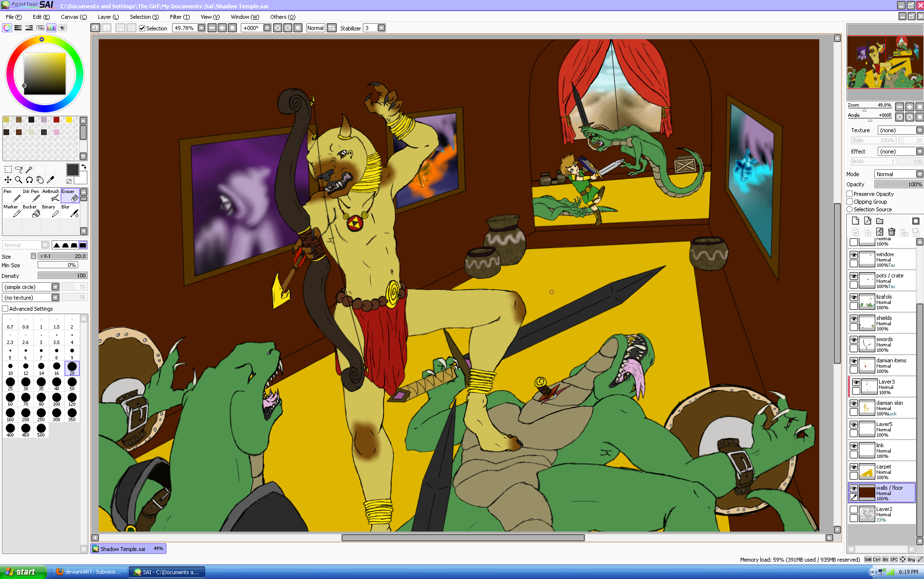Hide the carpet layer via eye icon
This screenshot has height=579, width=924.
(854, 467)
